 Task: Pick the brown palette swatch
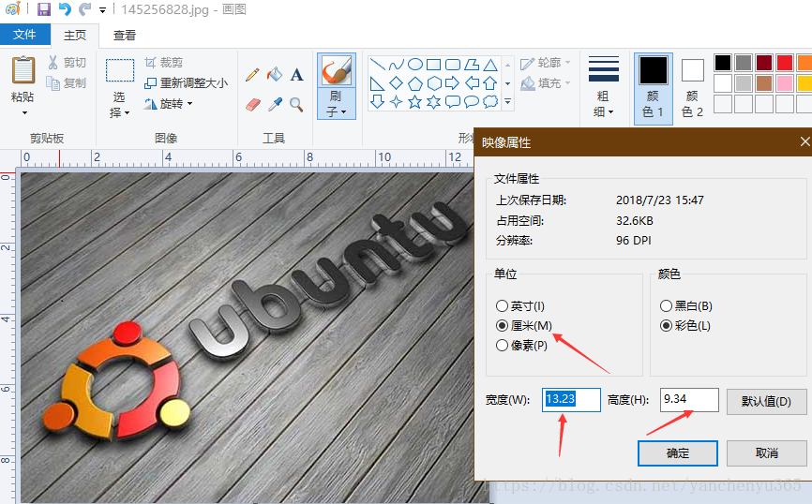tap(764, 83)
